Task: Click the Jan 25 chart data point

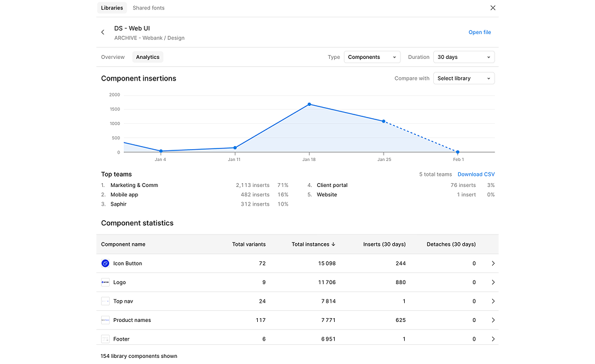Action: click(384, 121)
